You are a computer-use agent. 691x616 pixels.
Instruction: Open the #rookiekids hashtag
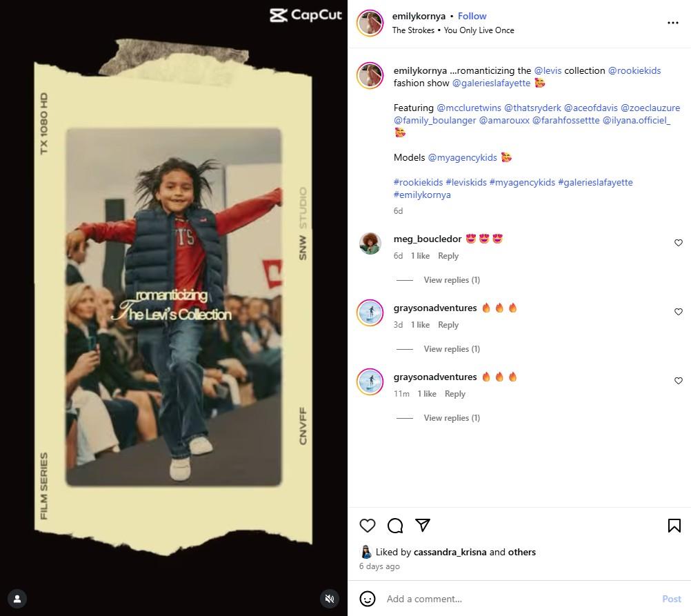tap(418, 182)
